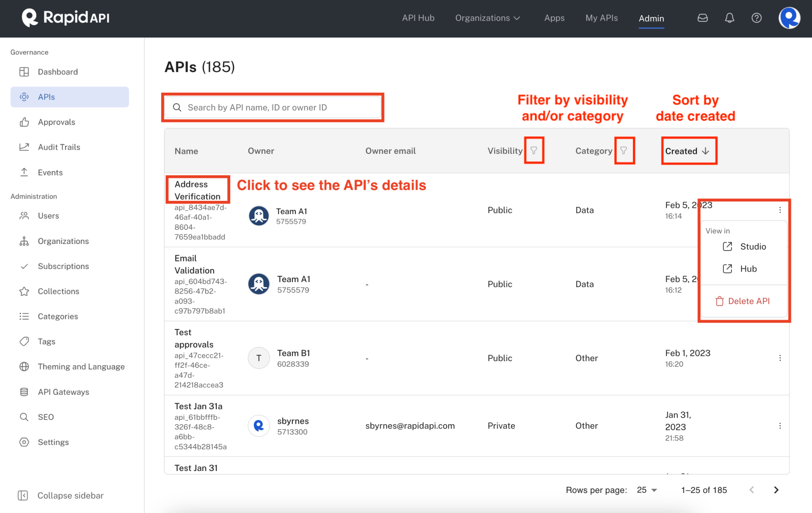Open Email Validation API details

pyautogui.click(x=194, y=265)
